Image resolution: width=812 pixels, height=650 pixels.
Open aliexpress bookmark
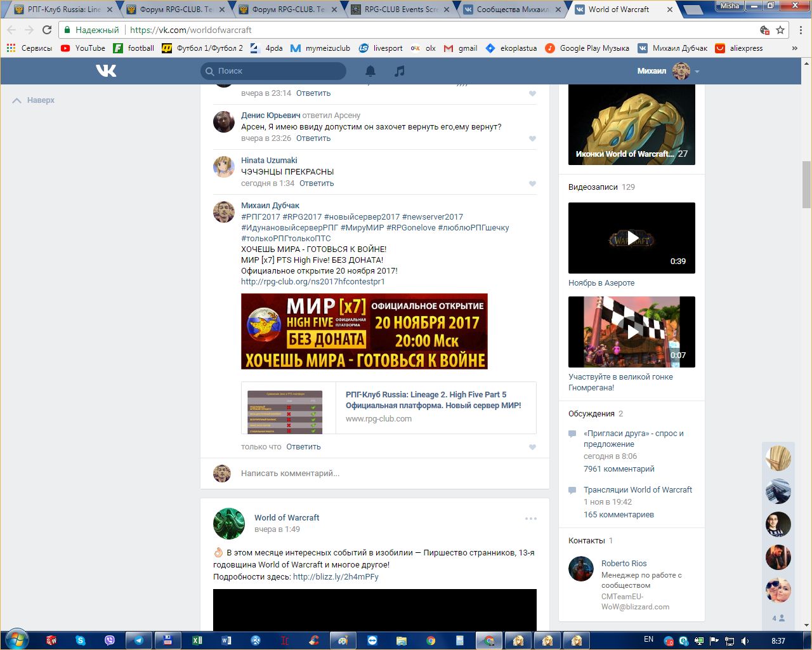point(739,48)
